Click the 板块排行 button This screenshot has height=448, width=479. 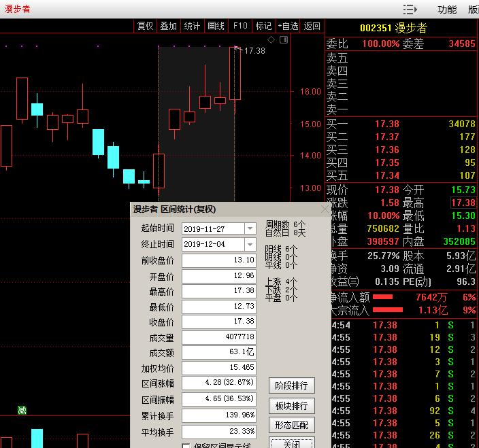point(292,406)
